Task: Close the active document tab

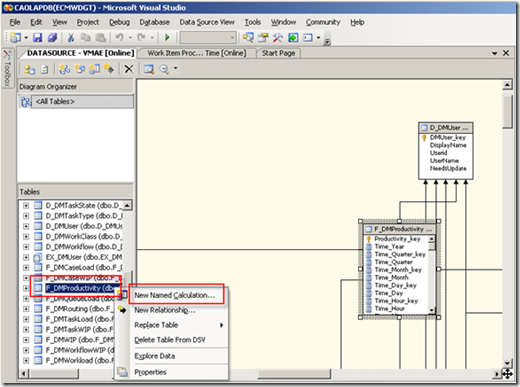Action: [506, 53]
